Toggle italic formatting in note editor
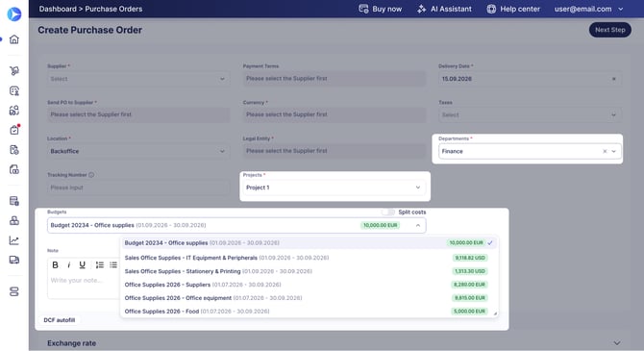 click(x=68, y=265)
